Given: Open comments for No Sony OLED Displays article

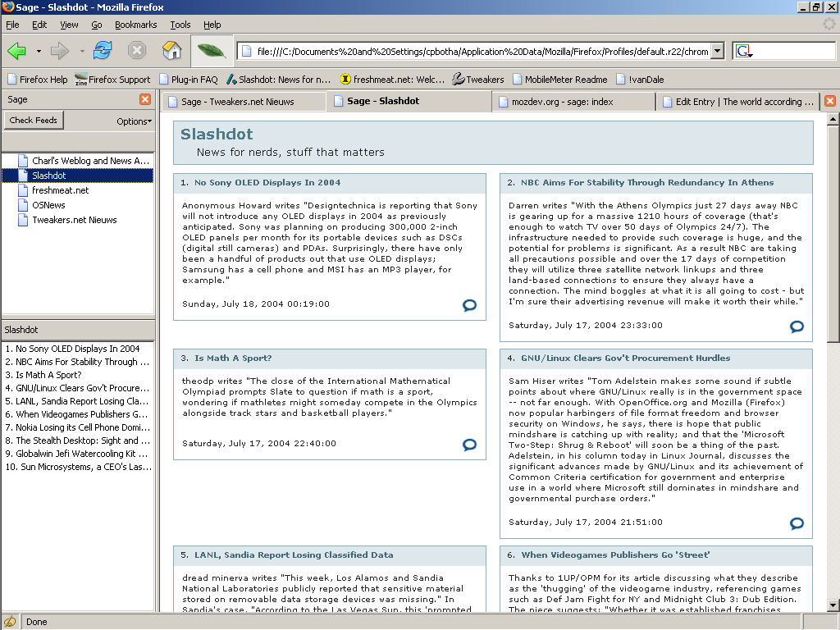Looking at the screenshot, I should [469, 305].
